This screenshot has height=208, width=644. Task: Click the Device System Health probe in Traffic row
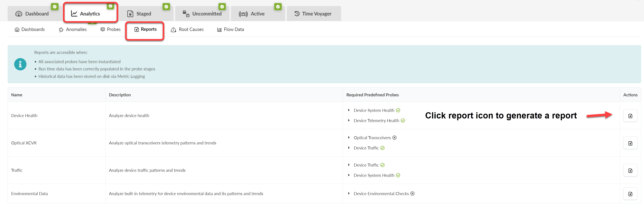pyautogui.click(x=374, y=175)
